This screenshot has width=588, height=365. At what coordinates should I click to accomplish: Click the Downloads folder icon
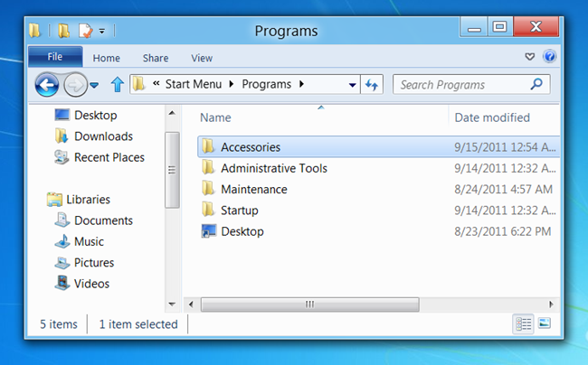[x=62, y=136]
